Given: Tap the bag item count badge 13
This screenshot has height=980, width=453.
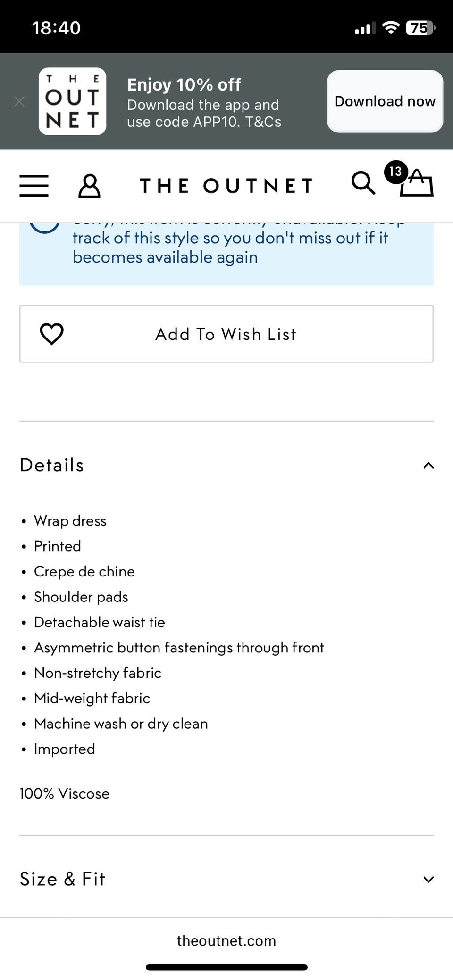Looking at the screenshot, I should pos(395,172).
